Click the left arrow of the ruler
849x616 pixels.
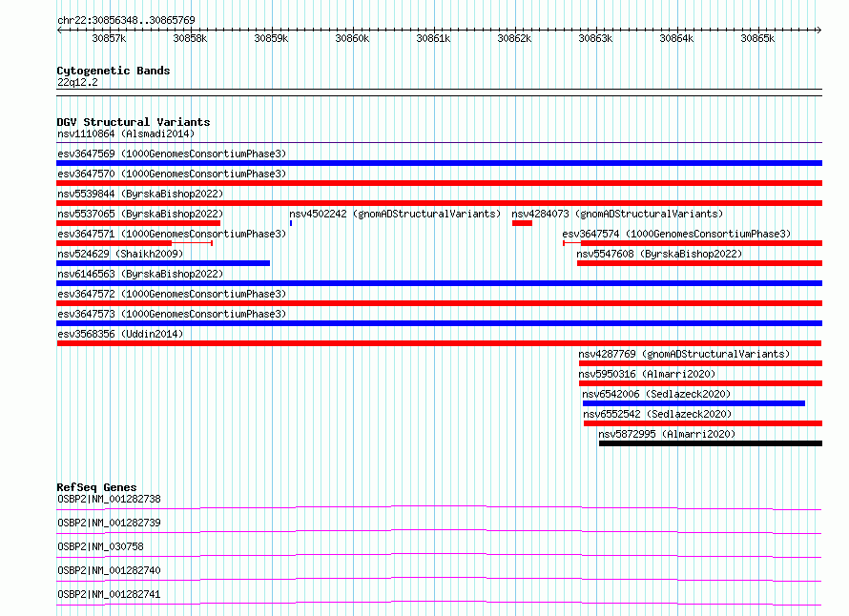[59, 30]
